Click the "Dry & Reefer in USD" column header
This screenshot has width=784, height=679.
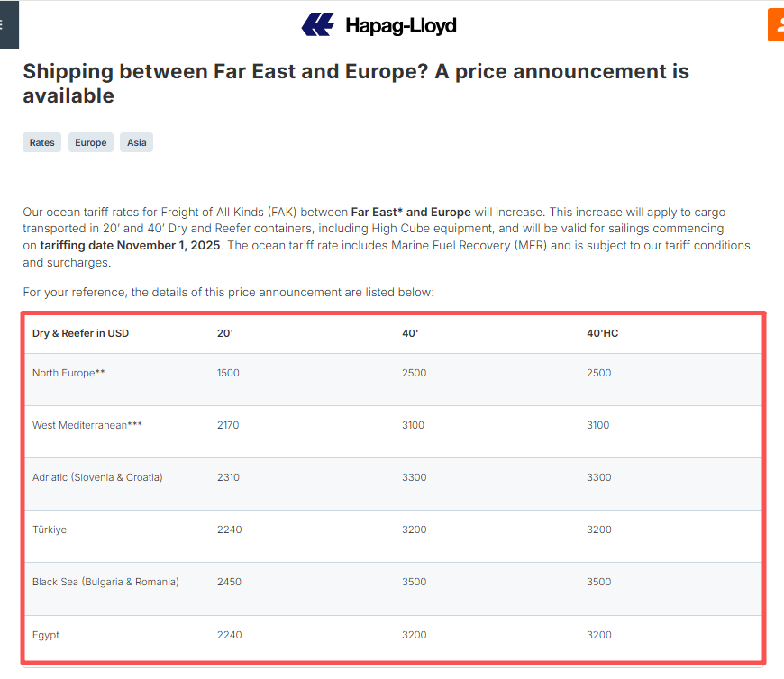tap(80, 333)
